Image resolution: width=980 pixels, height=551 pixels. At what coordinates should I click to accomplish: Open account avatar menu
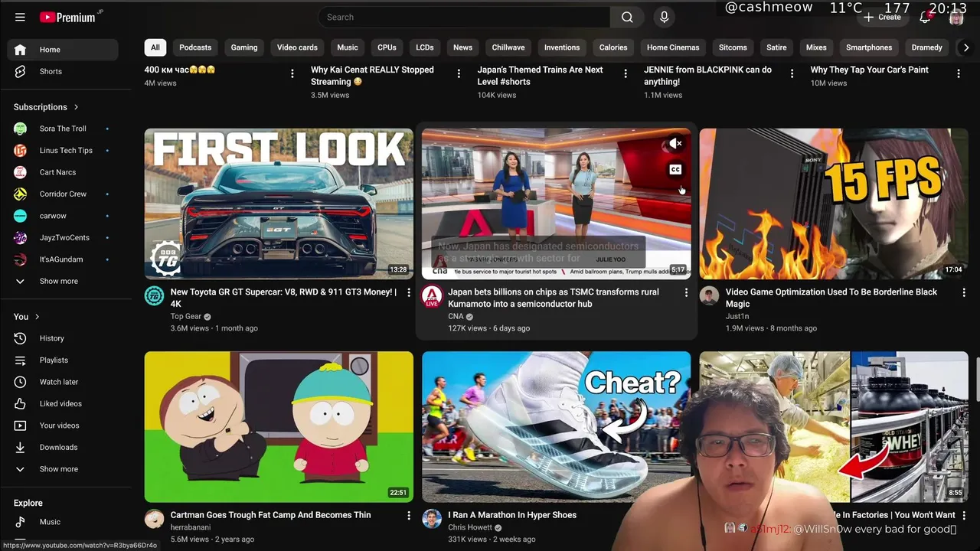pyautogui.click(x=956, y=17)
